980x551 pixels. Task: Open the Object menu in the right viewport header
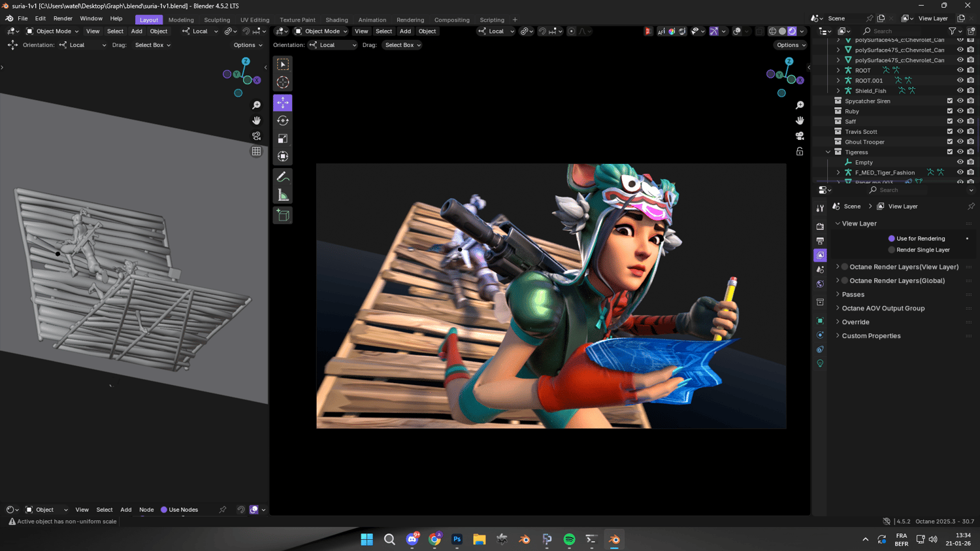(427, 31)
